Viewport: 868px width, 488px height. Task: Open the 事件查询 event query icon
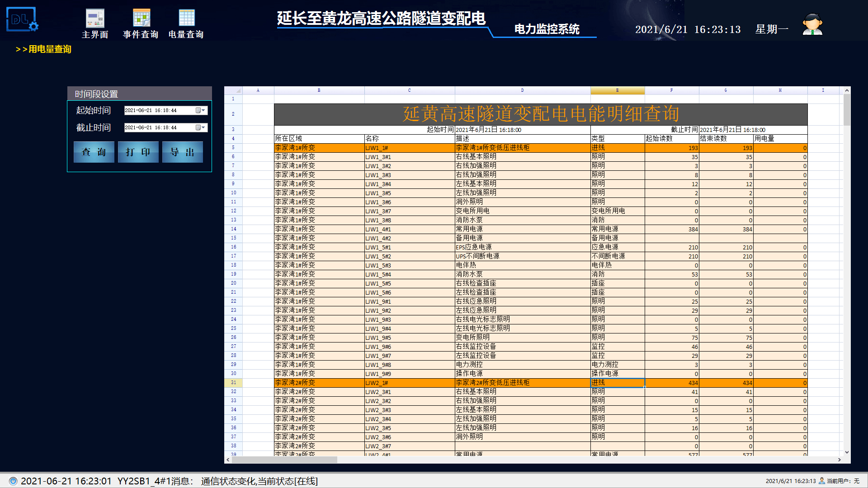tap(141, 19)
